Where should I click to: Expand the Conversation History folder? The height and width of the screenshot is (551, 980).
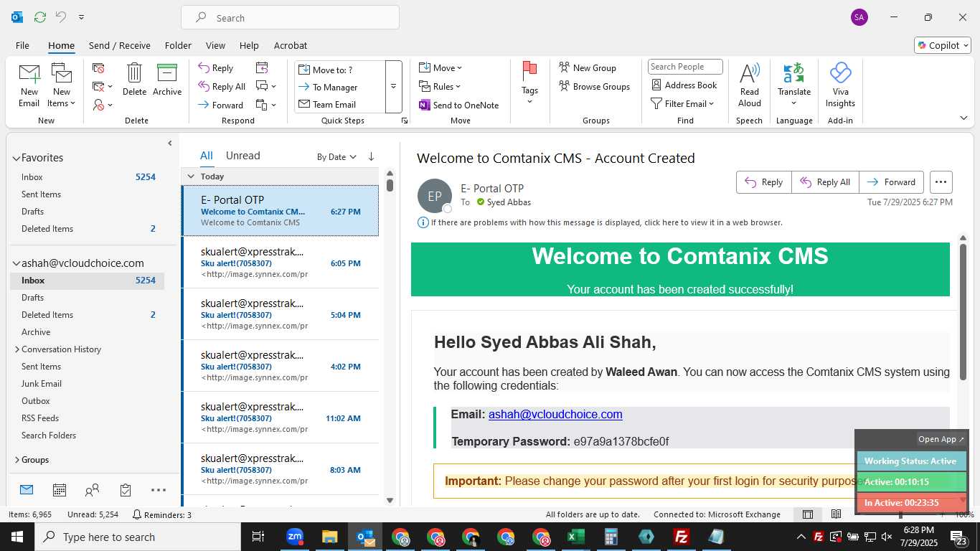point(17,349)
